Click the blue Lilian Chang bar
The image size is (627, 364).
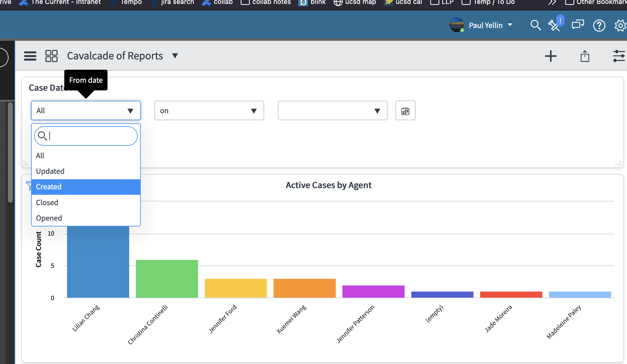click(x=98, y=262)
